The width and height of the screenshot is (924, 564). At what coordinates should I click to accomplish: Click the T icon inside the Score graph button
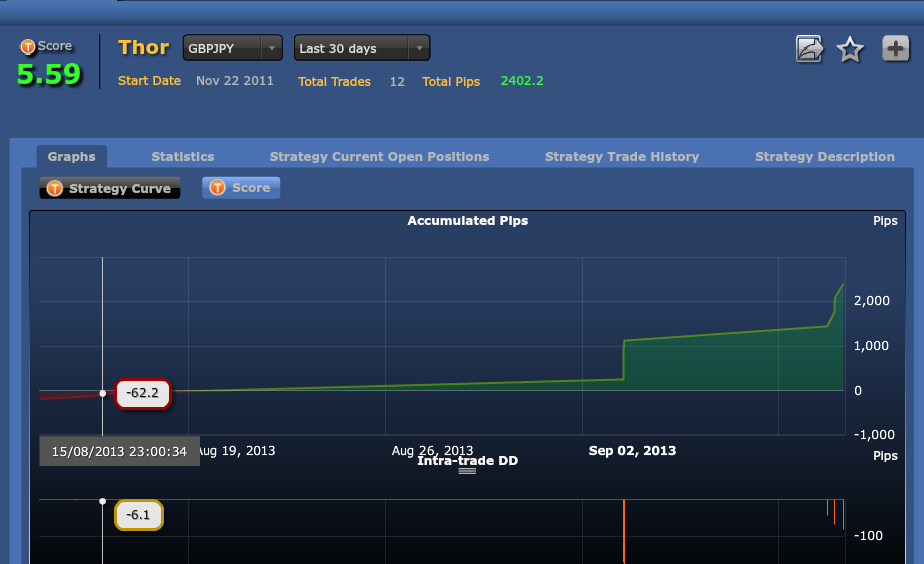click(217, 187)
